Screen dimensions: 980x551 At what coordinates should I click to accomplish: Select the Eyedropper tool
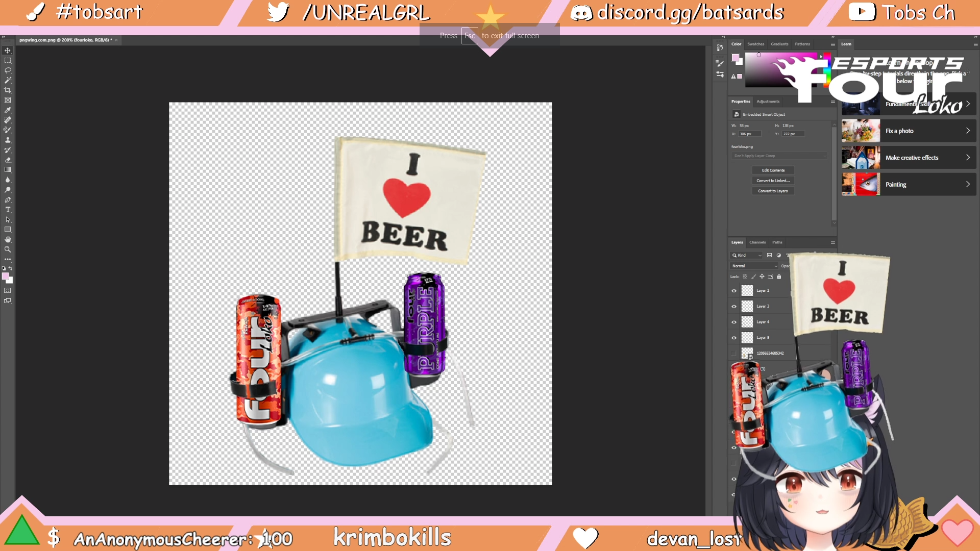8,110
